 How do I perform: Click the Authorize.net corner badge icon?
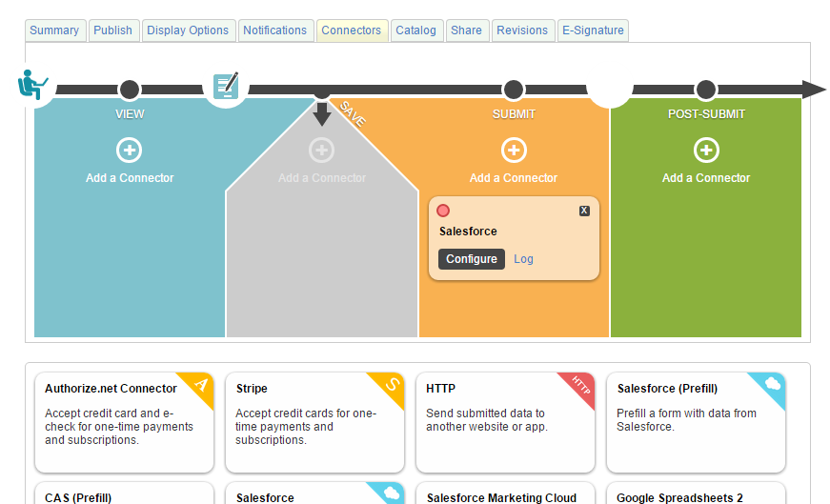(200, 384)
